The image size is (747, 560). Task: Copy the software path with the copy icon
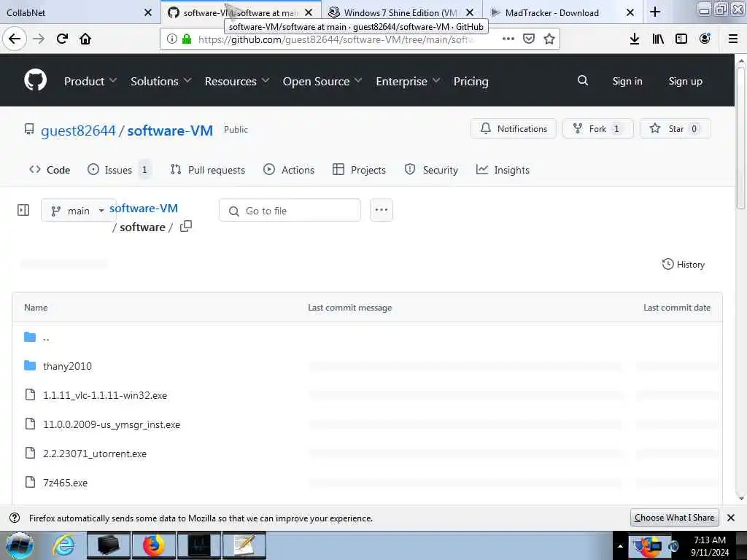[x=186, y=226]
